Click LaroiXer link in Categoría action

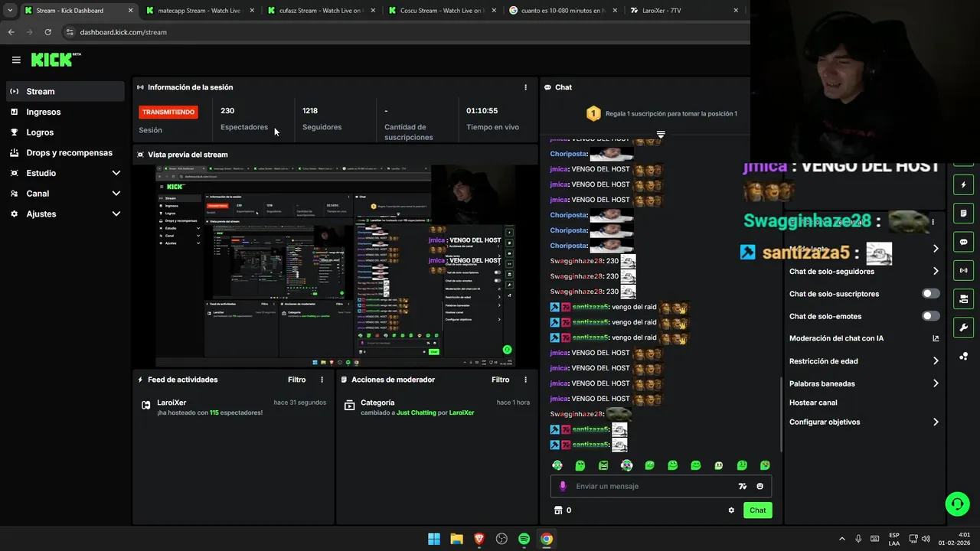462,412
